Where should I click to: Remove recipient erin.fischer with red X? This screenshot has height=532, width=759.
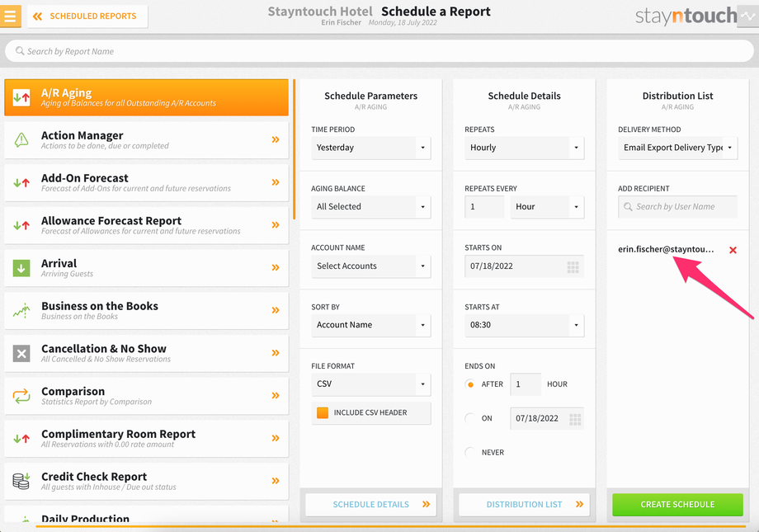pyautogui.click(x=733, y=250)
